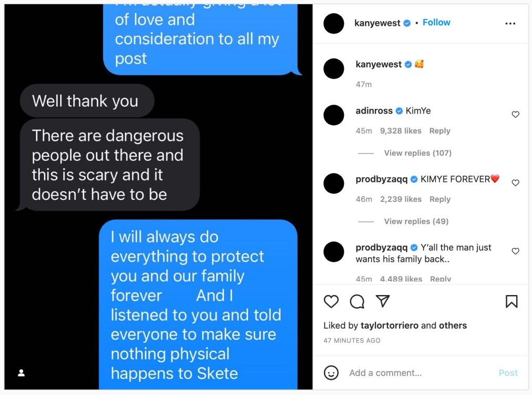This screenshot has height=395, width=532.
Task: Expand View replies (107)
Action: click(417, 153)
